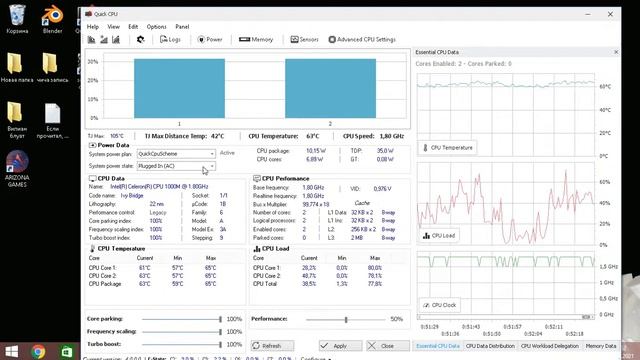The width and height of the screenshot is (640, 360).
Task: Click the third chart toolbar icon
Action: [x=116, y=40]
